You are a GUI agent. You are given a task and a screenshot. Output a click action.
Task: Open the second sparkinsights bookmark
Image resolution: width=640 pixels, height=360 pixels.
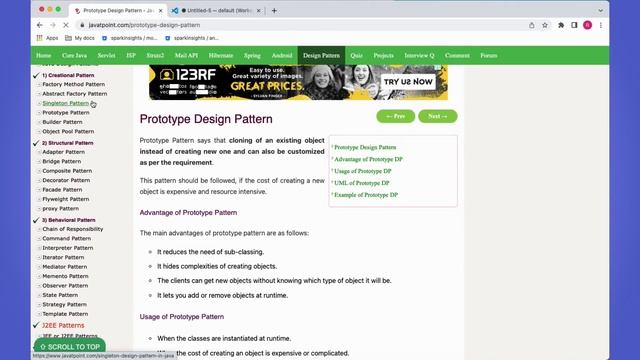192,38
